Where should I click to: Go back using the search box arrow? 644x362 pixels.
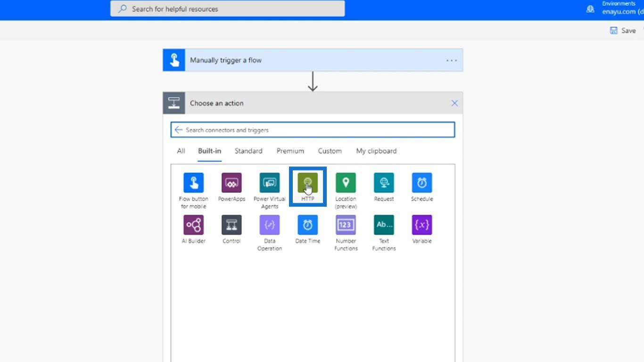178,130
